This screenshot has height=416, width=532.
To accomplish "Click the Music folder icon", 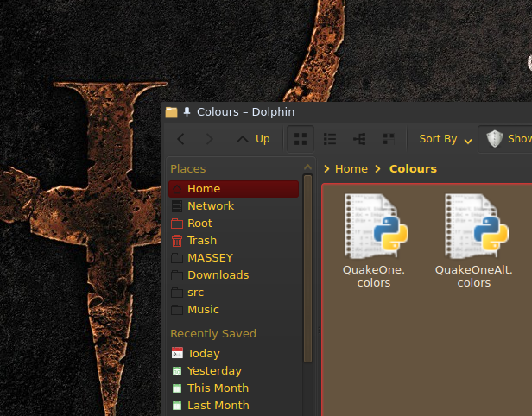I will click(x=177, y=310).
